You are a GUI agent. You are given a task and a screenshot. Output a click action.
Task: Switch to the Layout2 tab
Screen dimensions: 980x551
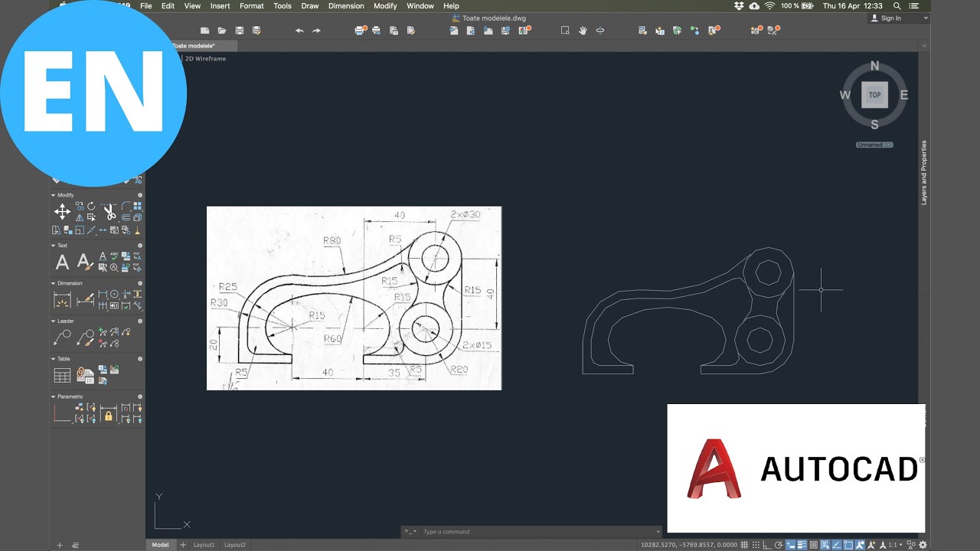click(x=235, y=545)
